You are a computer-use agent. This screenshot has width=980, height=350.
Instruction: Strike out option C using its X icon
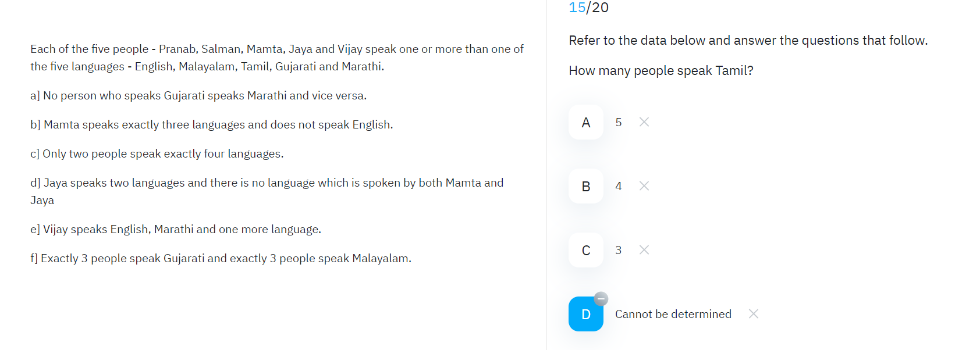(644, 250)
